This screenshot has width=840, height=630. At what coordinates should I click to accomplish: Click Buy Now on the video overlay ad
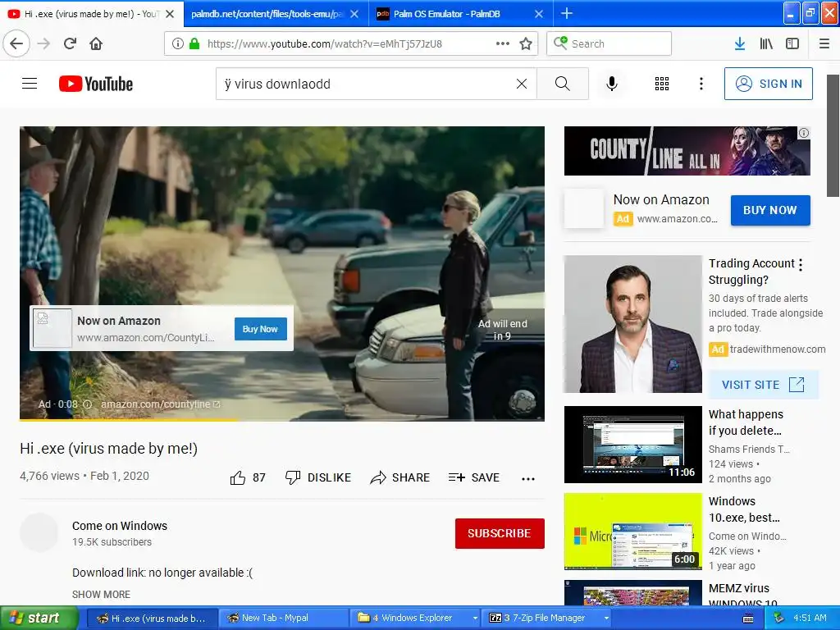(x=260, y=329)
